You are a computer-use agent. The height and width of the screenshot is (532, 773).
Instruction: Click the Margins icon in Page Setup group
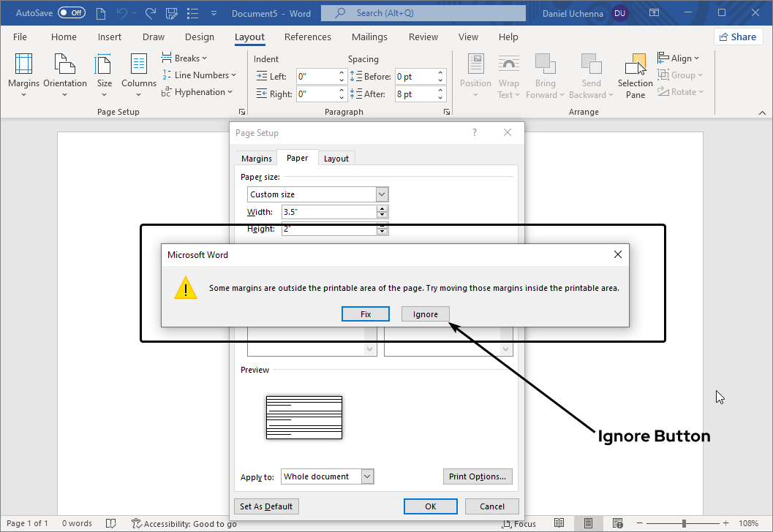point(23,66)
